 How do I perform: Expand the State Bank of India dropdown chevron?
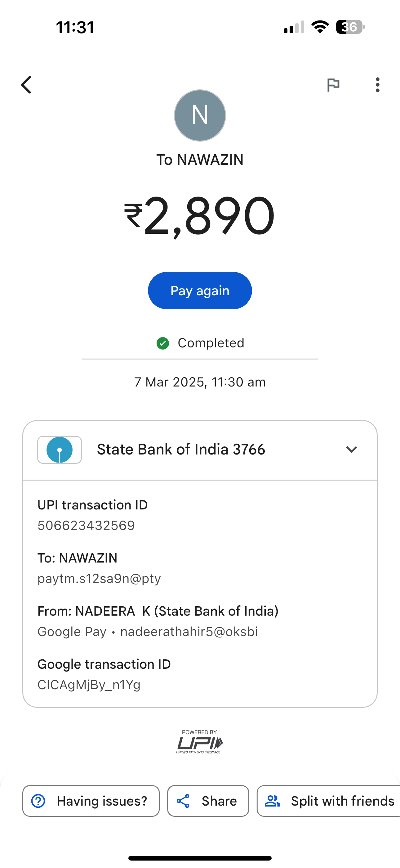[351, 450]
